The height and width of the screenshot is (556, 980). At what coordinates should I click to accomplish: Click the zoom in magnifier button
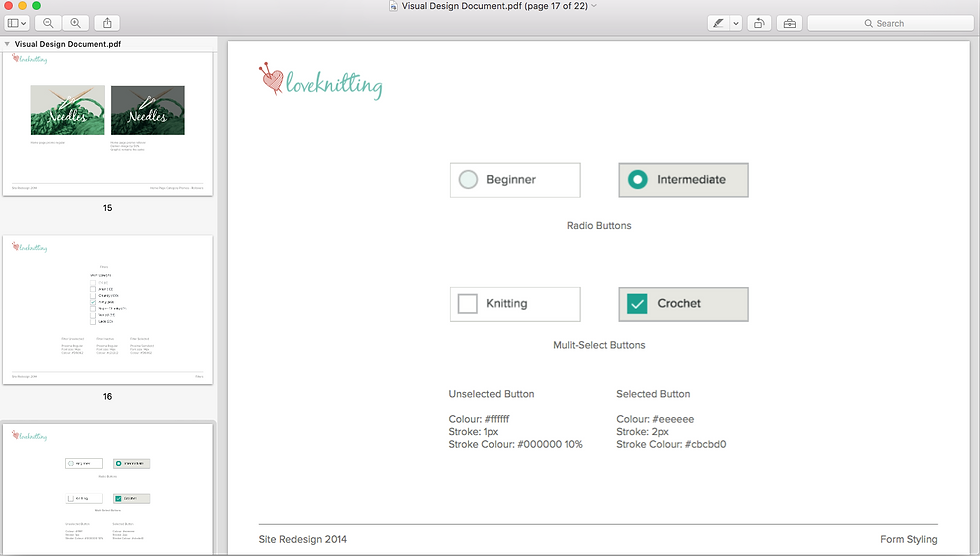point(75,23)
